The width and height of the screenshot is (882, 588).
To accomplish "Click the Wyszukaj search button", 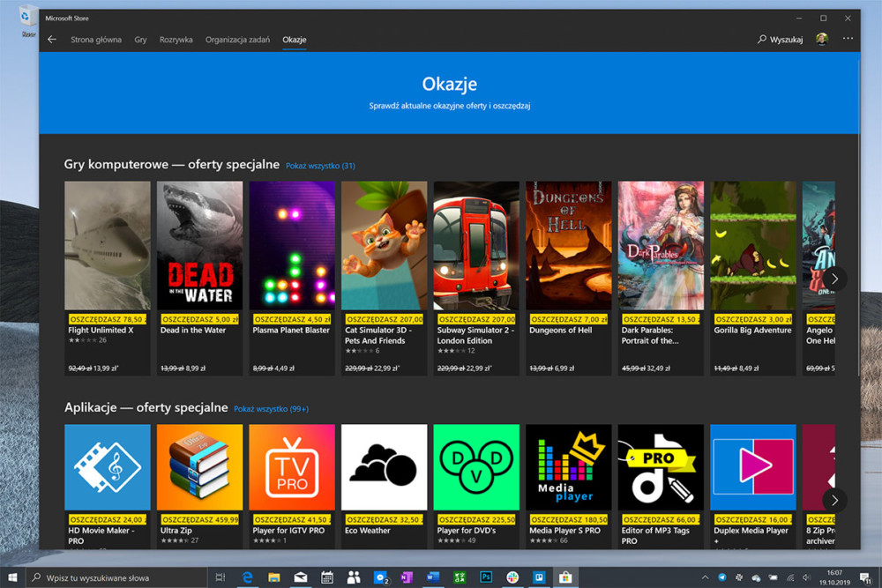I will pyautogui.click(x=780, y=40).
